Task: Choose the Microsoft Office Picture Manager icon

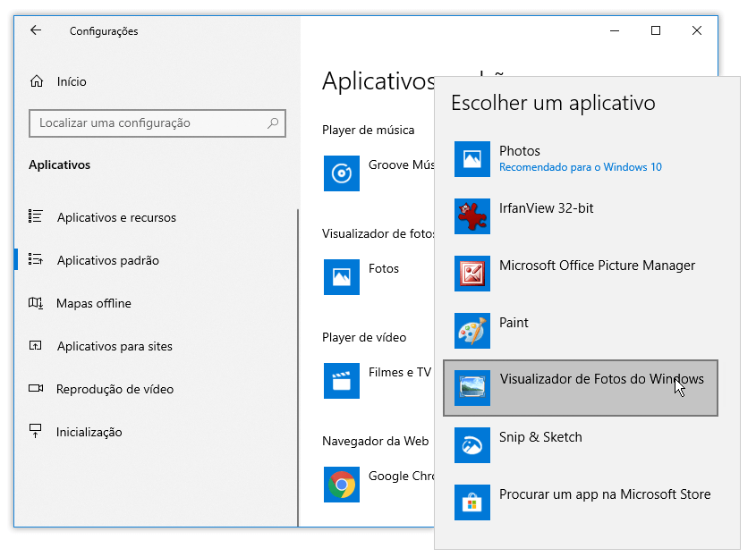Action: coord(471,274)
